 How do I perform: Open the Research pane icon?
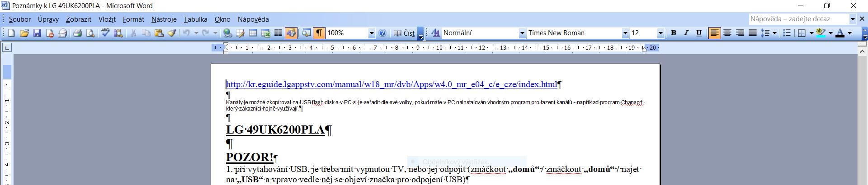click(x=118, y=33)
